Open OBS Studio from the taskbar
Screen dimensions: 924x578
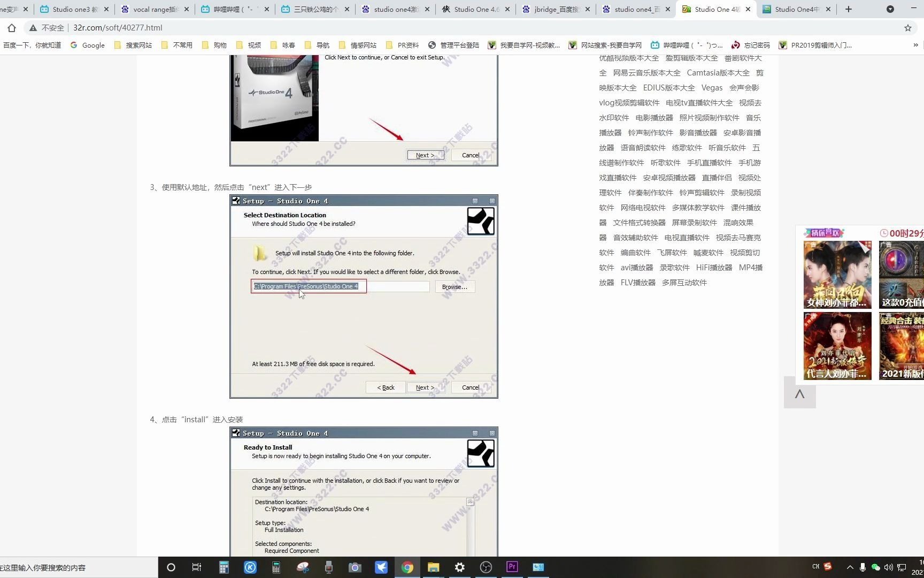pos(486,567)
